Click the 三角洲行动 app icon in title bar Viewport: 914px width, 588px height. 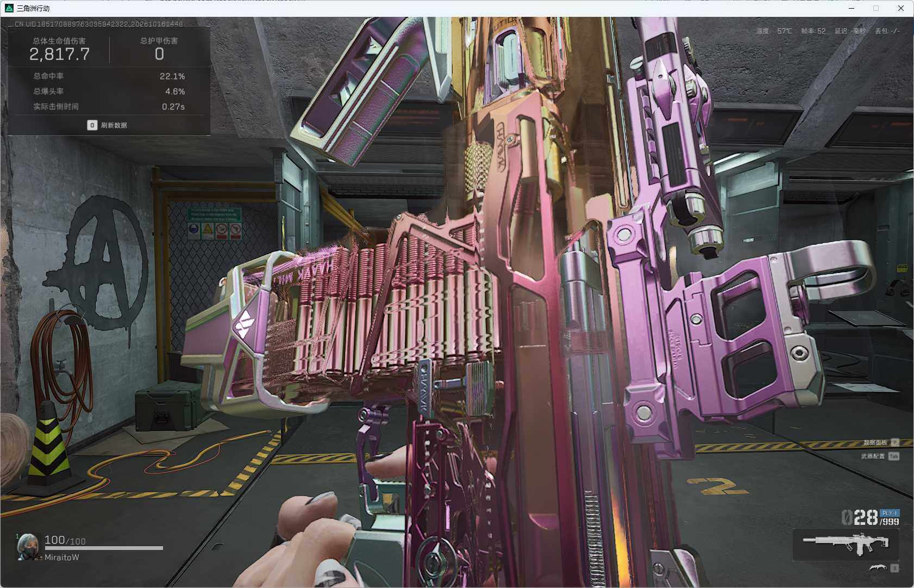pos(9,8)
